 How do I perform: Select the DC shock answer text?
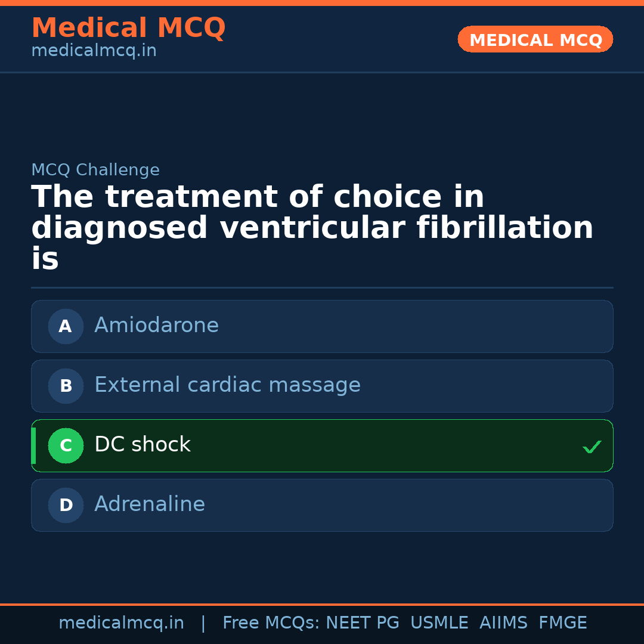click(142, 445)
